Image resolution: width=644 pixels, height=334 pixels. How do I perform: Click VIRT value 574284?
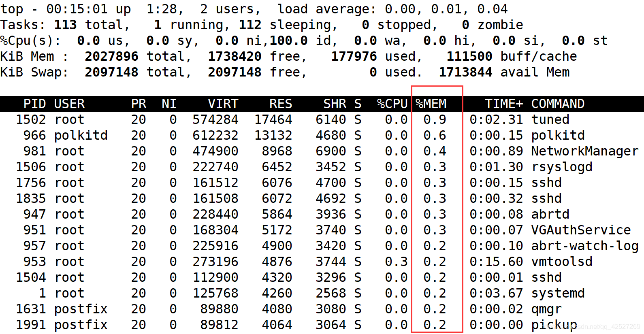click(215, 120)
